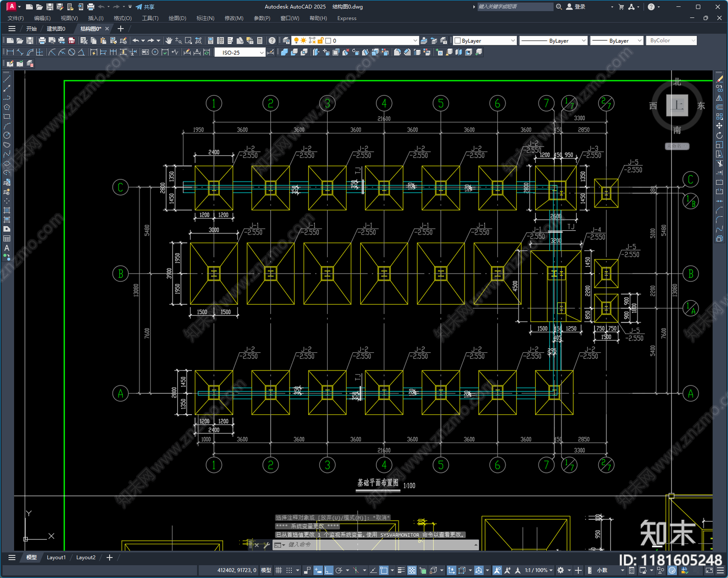Viewport: 728px width, 578px height.
Task: Click the Plot printer icon
Action: point(42,41)
